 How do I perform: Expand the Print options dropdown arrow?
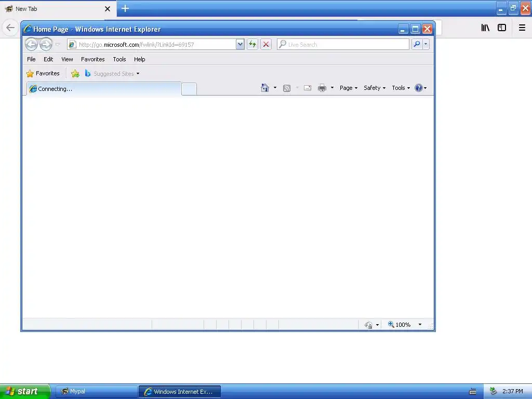332,88
